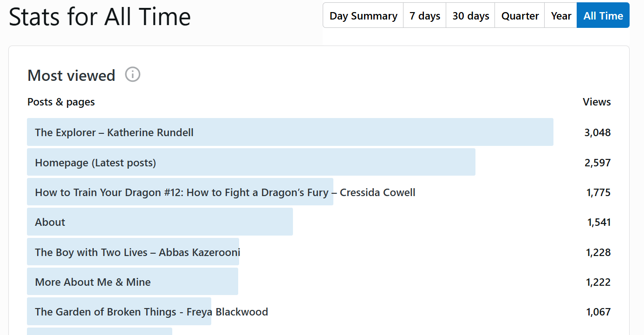Open How to Fight a Dragon's Fury post
The width and height of the screenshot is (644, 335).
point(225,192)
